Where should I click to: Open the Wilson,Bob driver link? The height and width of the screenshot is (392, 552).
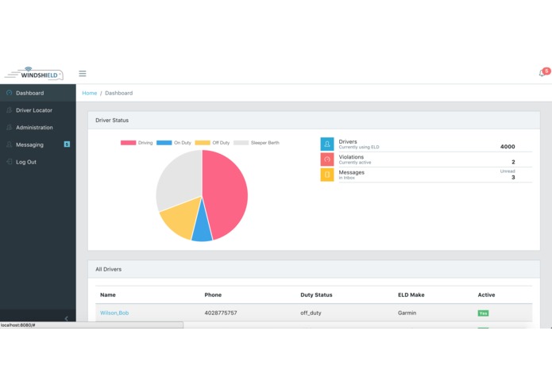click(x=114, y=313)
